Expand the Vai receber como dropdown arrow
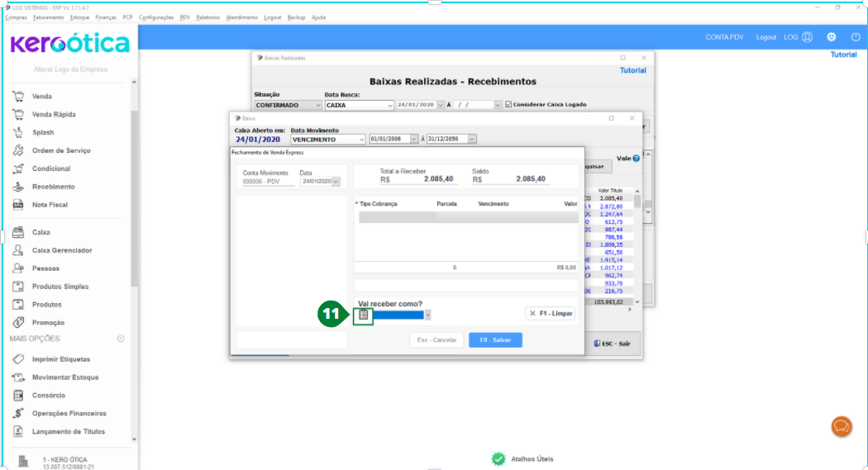 coord(428,316)
